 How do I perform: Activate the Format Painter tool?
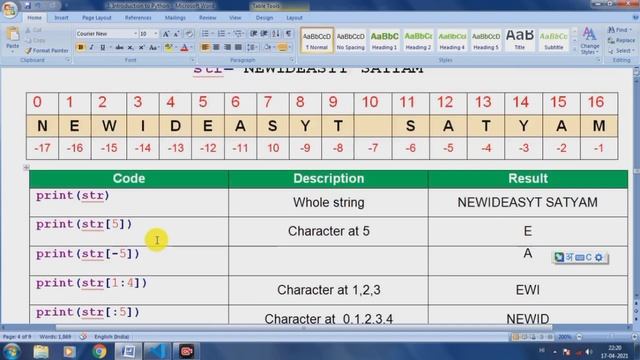tap(47, 51)
